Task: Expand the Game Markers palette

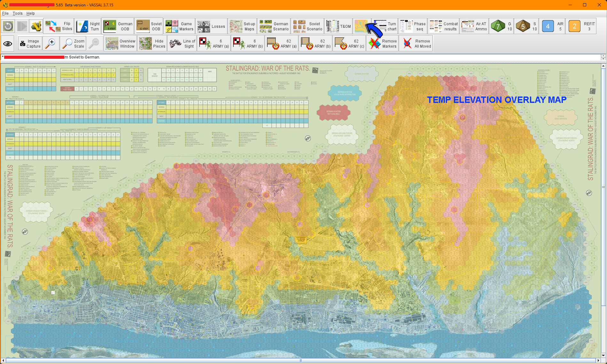Action: (179, 26)
